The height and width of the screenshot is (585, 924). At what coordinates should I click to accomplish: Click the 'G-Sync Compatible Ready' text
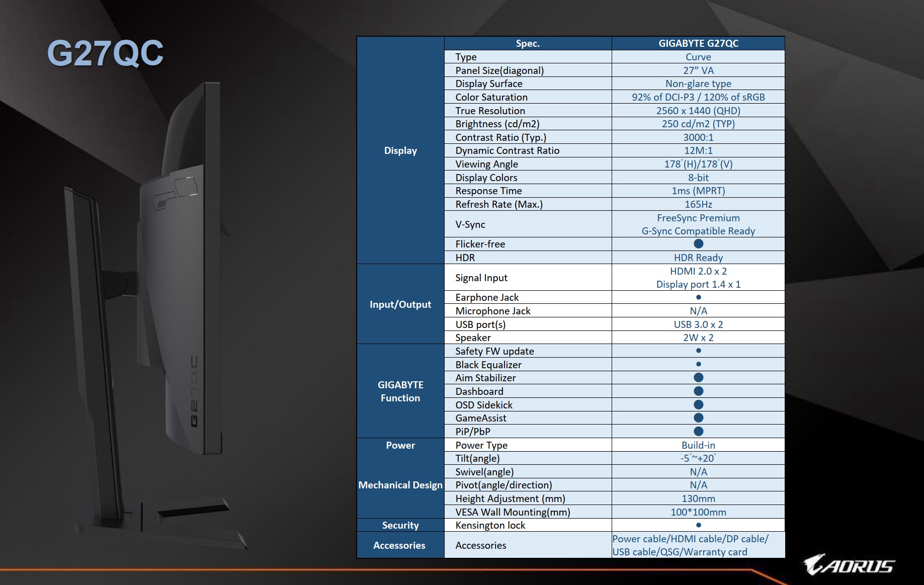pyautogui.click(x=698, y=231)
